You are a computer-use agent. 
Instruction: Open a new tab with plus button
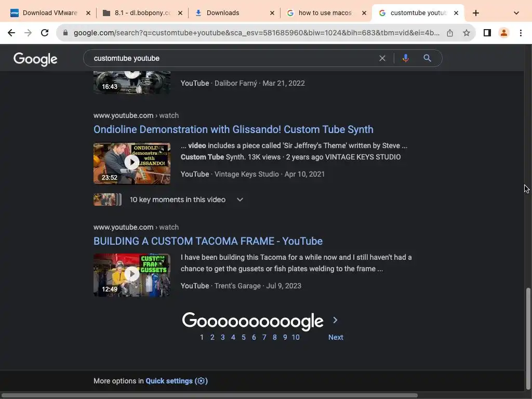click(x=476, y=13)
